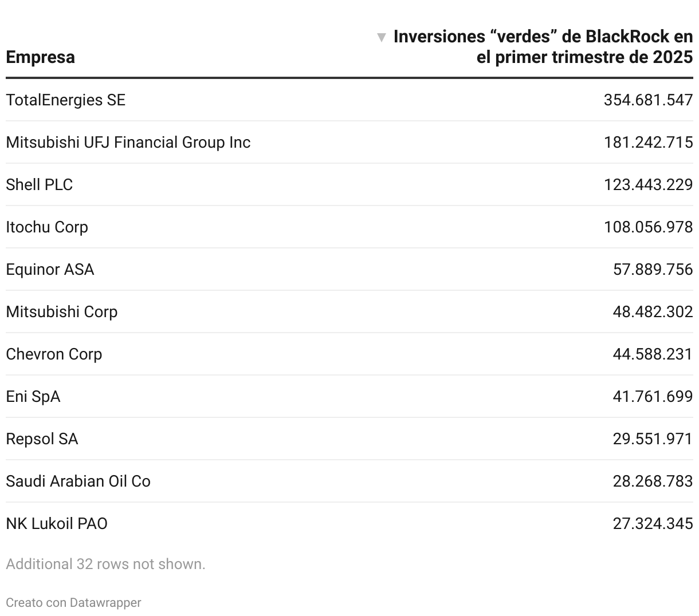Click the sort arrow icon beside Inversiones header
This screenshot has width=699, height=616.
pos(382,38)
